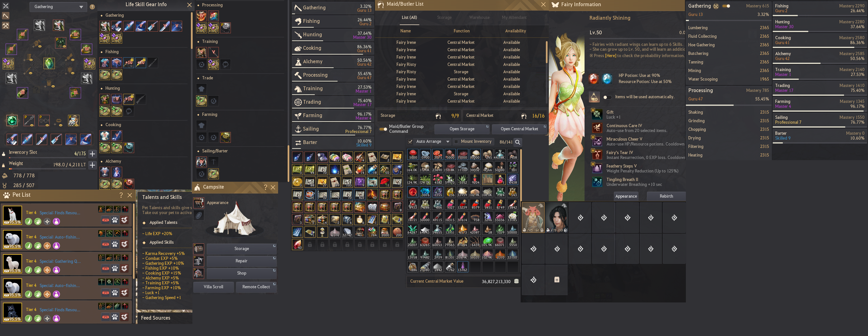Check the Mount Inventory checkbox

point(456,142)
